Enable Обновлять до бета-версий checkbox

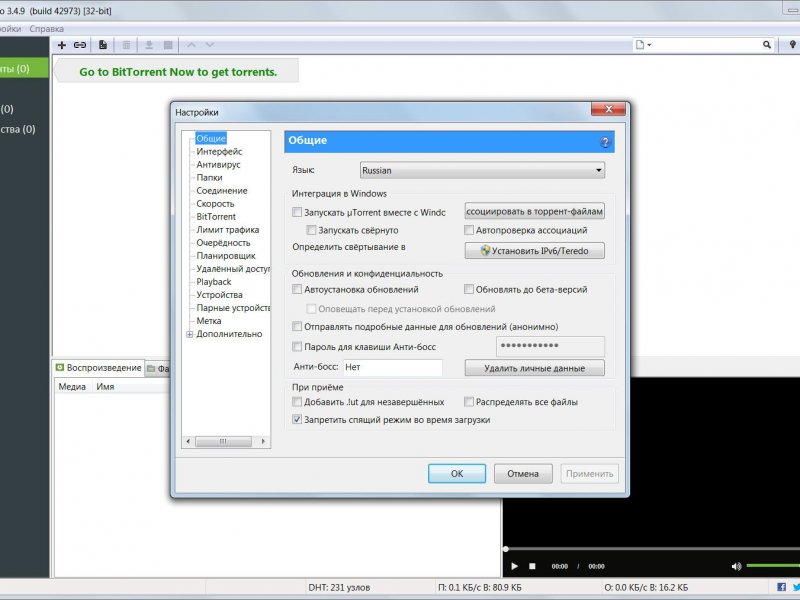click(x=469, y=289)
